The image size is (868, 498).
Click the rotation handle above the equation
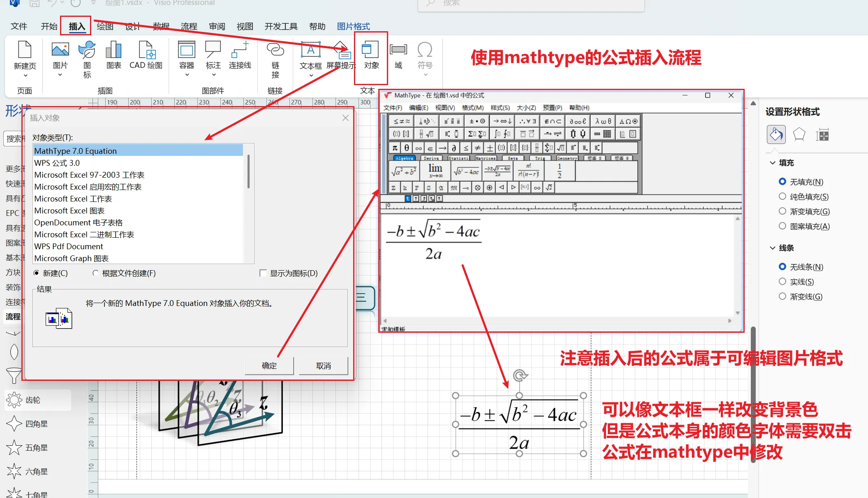point(520,375)
